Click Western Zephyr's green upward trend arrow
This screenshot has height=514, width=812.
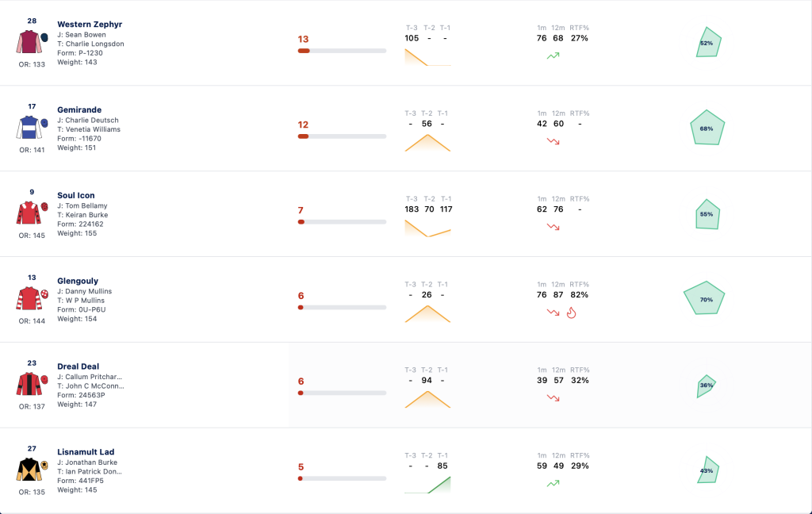pyautogui.click(x=553, y=56)
